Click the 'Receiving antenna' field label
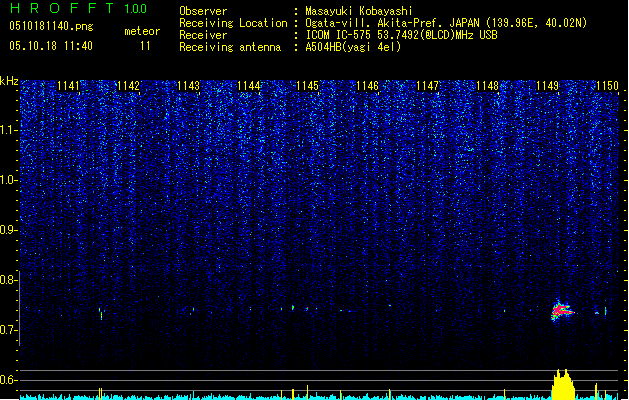The image size is (629, 400). [x=230, y=47]
